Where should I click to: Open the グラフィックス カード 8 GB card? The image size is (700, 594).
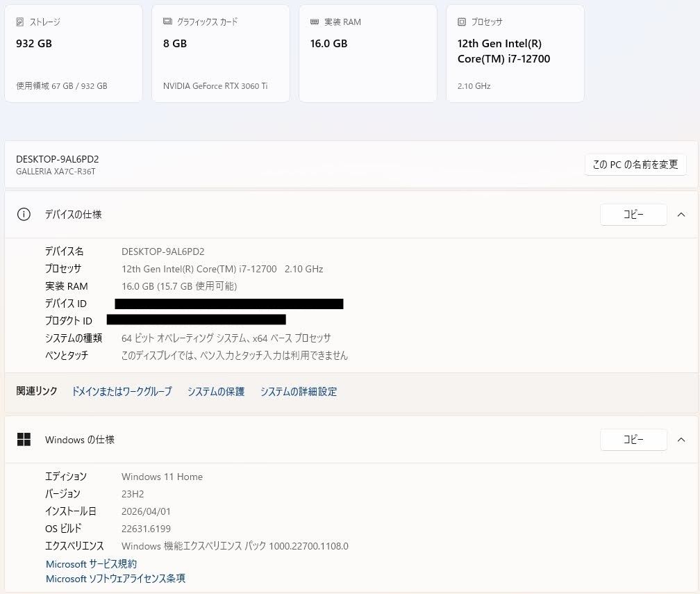(x=221, y=53)
